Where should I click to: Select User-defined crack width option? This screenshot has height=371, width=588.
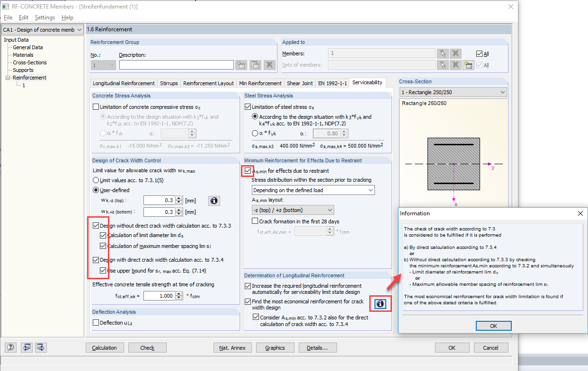click(x=96, y=190)
